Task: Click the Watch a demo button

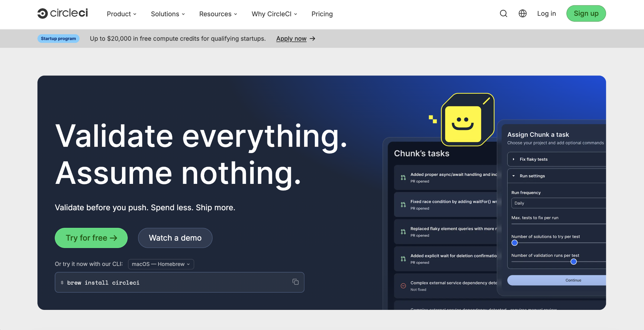Action: pyautogui.click(x=175, y=238)
